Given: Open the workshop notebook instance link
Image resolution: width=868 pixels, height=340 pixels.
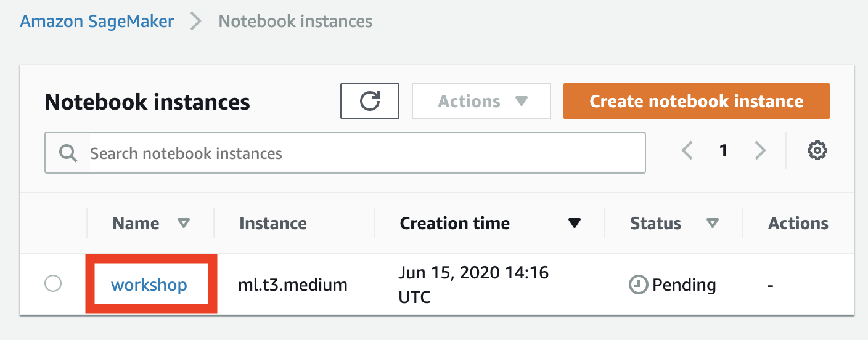Looking at the screenshot, I should (x=149, y=285).
